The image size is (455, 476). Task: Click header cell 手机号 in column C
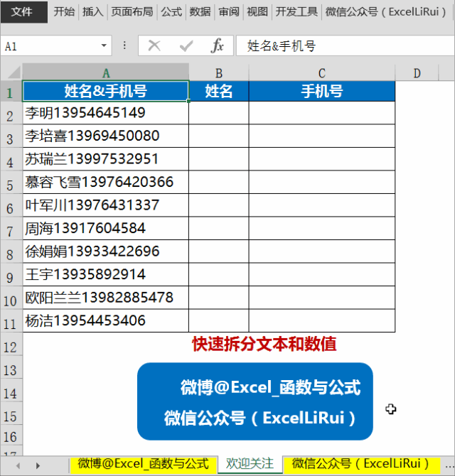(x=322, y=91)
